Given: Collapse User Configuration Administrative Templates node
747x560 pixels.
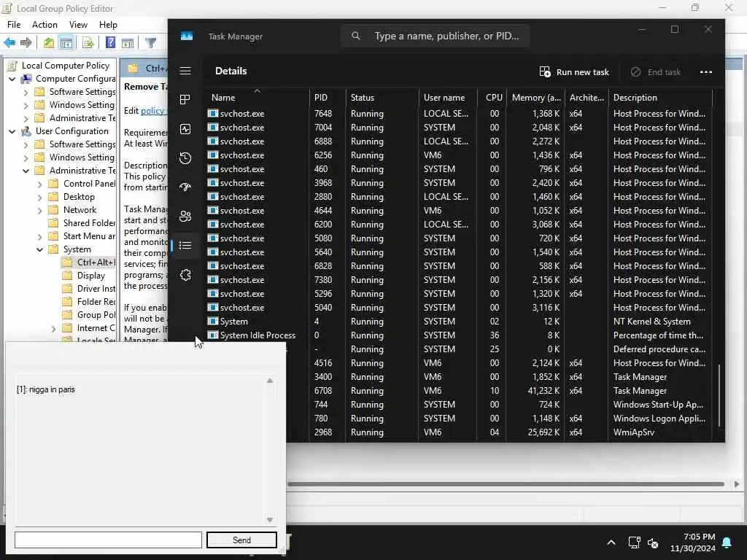Looking at the screenshot, I should [26, 171].
